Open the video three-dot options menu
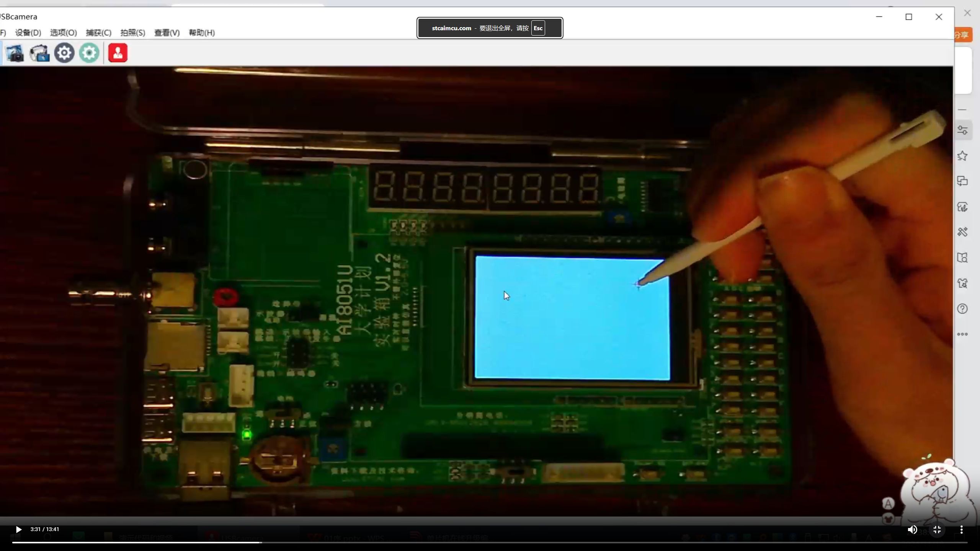The height and width of the screenshot is (551, 980). (x=961, y=530)
